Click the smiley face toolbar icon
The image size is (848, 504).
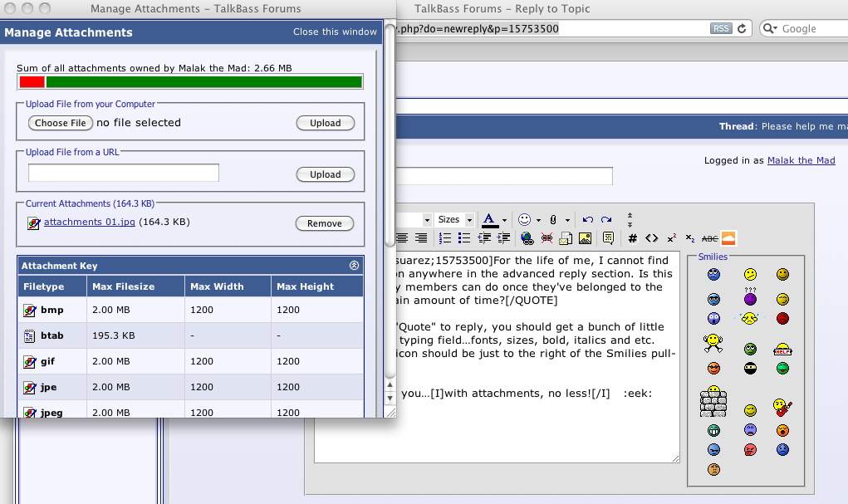[524, 219]
